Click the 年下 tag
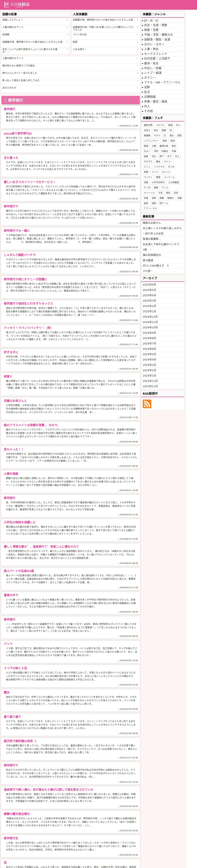Viewport: 197px width, 868px height. coord(169,156)
